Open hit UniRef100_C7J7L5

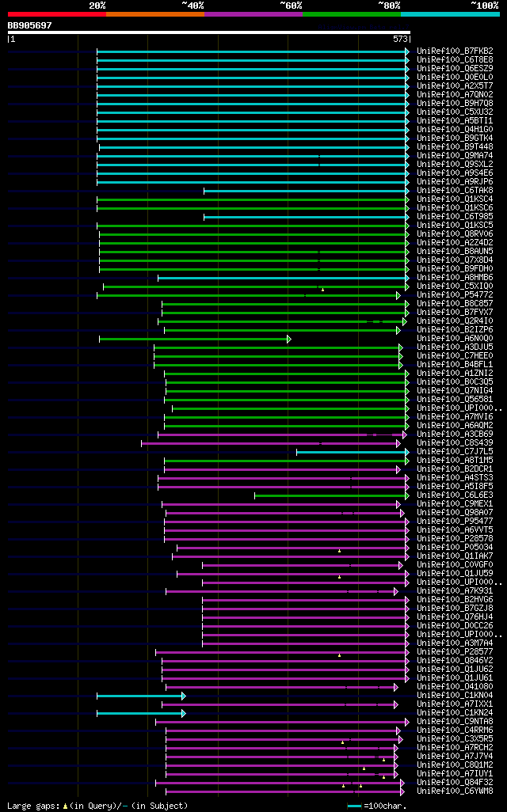pos(456,452)
